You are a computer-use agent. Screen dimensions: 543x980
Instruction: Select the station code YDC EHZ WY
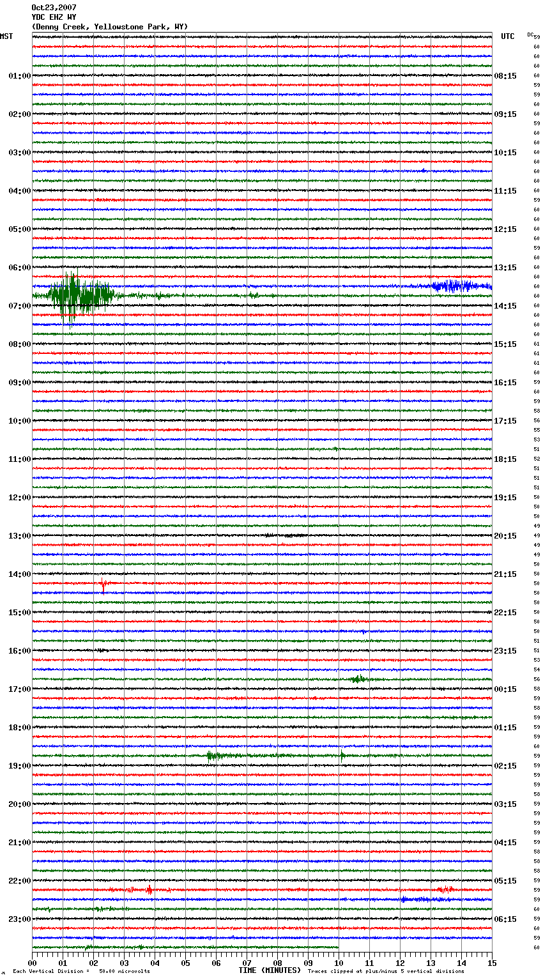click(x=54, y=17)
